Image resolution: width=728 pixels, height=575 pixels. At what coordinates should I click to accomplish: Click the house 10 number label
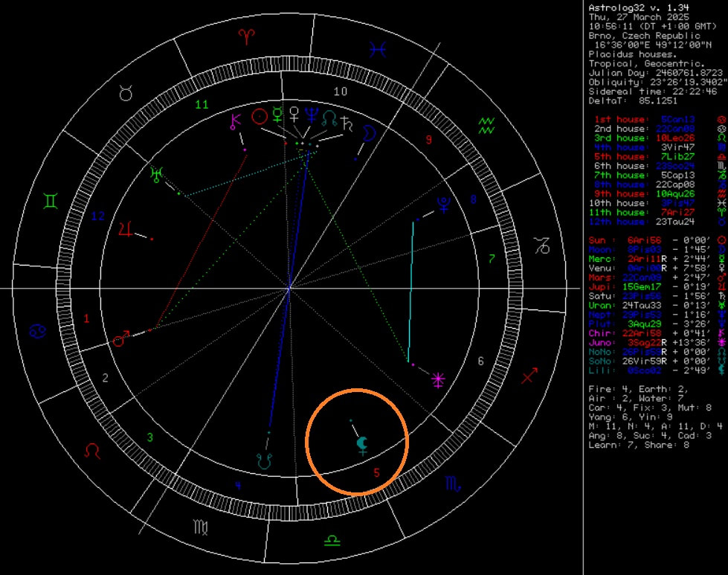pos(341,91)
